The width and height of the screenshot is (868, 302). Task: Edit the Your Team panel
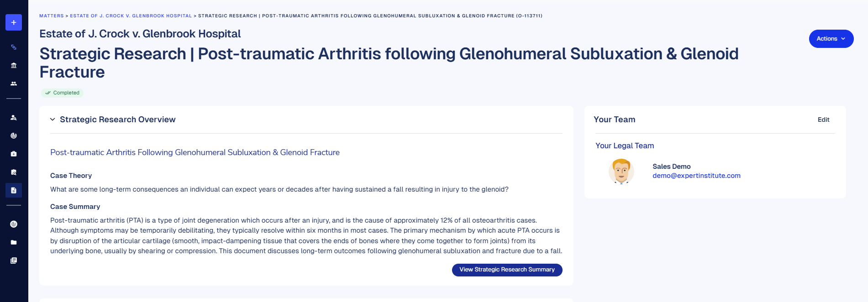[x=823, y=120]
